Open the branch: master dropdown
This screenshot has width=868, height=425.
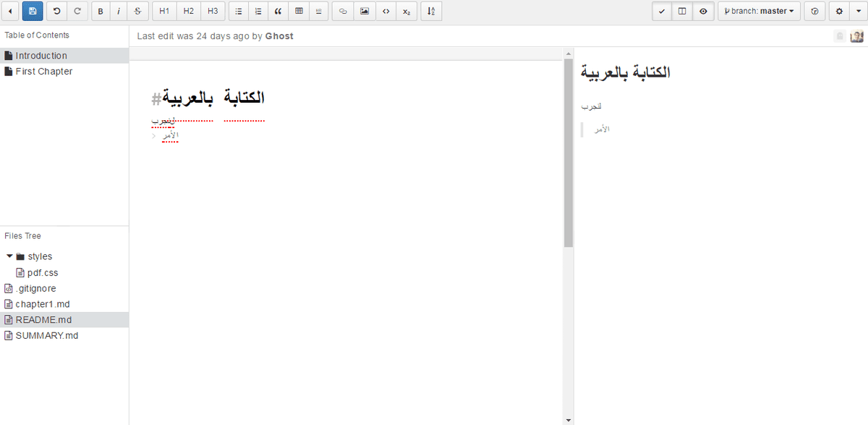pyautogui.click(x=758, y=11)
